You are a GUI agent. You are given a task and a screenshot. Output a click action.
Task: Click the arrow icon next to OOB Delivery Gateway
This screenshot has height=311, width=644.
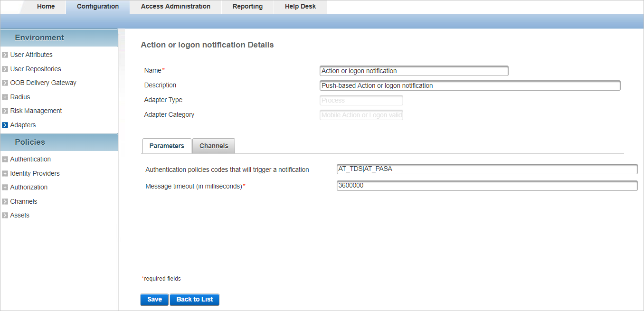click(x=5, y=83)
